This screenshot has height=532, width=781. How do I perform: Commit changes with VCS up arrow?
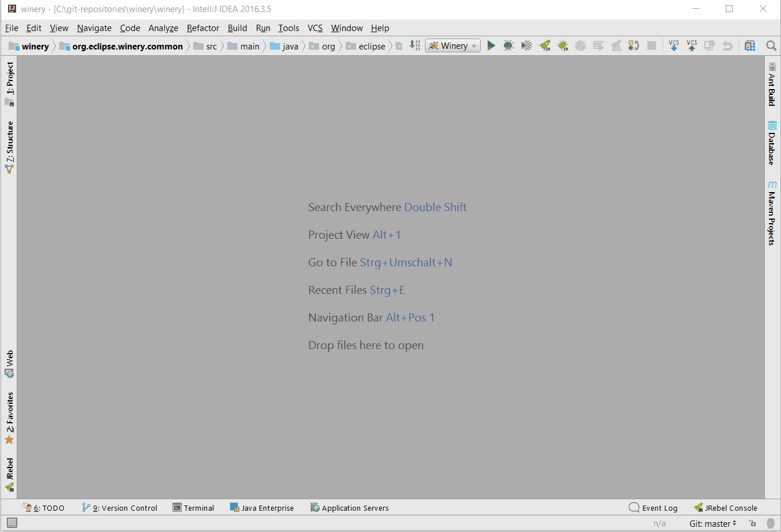[x=692, y=45]
